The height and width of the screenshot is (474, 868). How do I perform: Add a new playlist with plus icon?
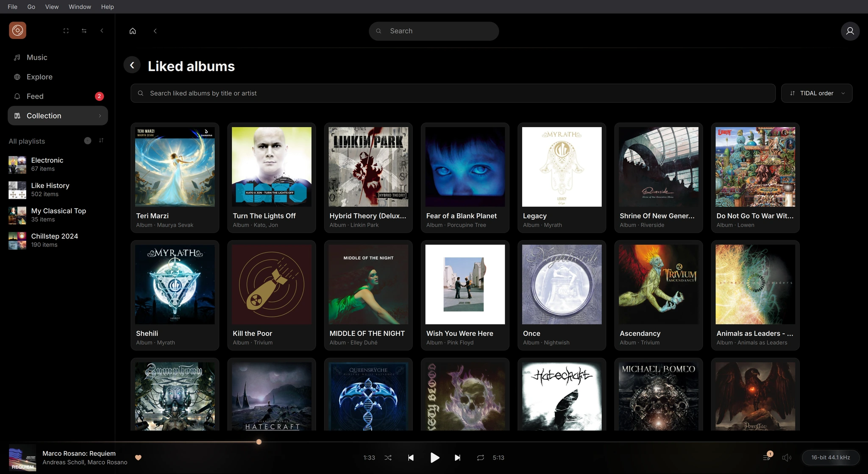88,141
